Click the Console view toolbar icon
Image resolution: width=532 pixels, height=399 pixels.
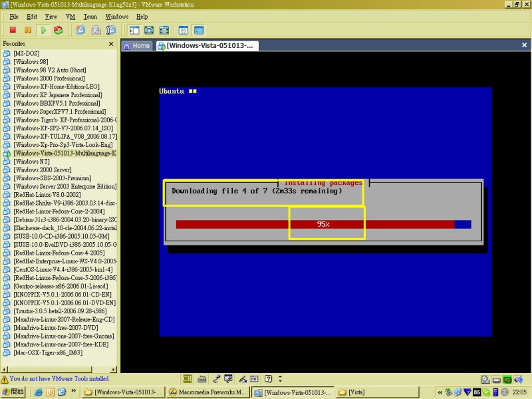(x=199, y=30)
